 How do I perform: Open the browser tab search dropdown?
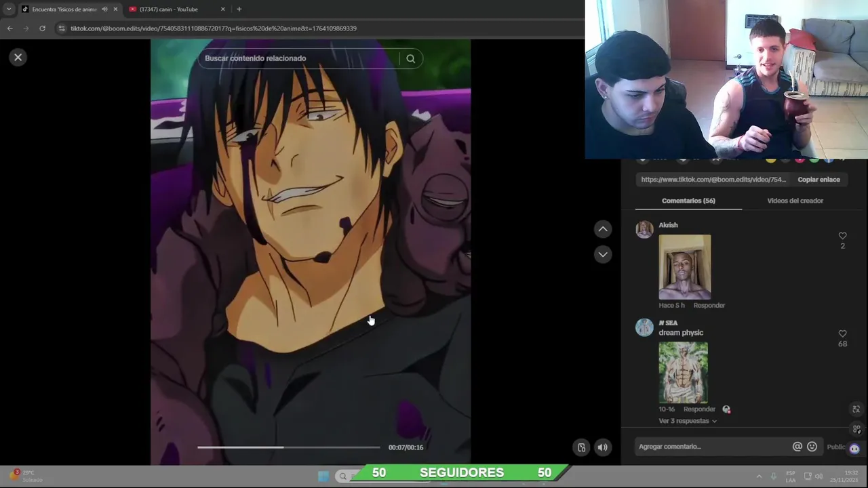[9, 9]
